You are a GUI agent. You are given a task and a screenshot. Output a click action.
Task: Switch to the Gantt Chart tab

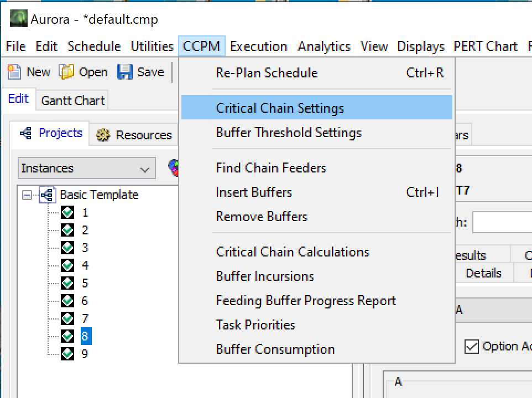click(73, 101)
